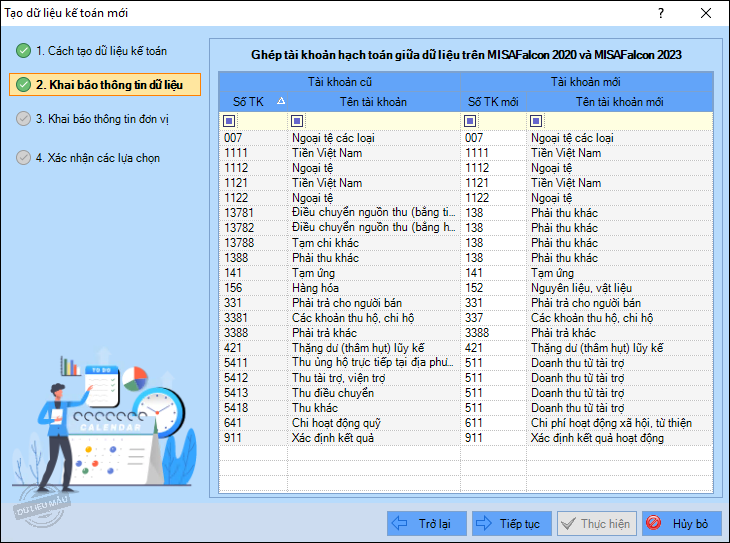
Task: Click the Thu điều chuyển cell
Action: click(x=374, y=393)
